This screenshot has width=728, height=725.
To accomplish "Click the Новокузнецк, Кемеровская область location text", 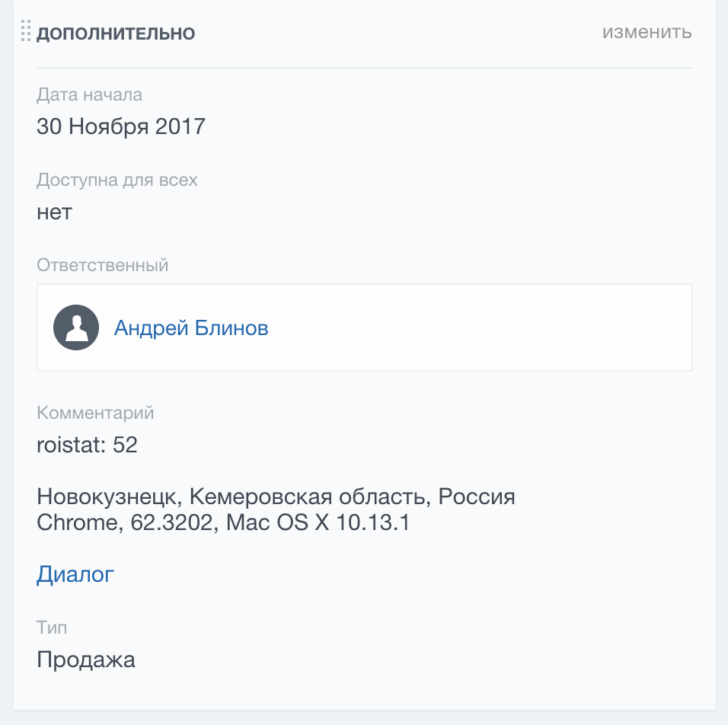I will click(231, 497).
